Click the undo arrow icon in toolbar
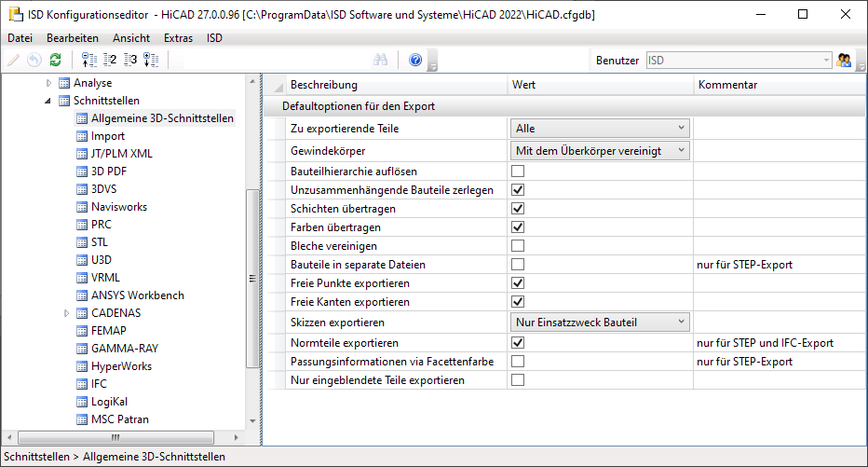Viewport: 868px width, 467px height. coord(34,60)
